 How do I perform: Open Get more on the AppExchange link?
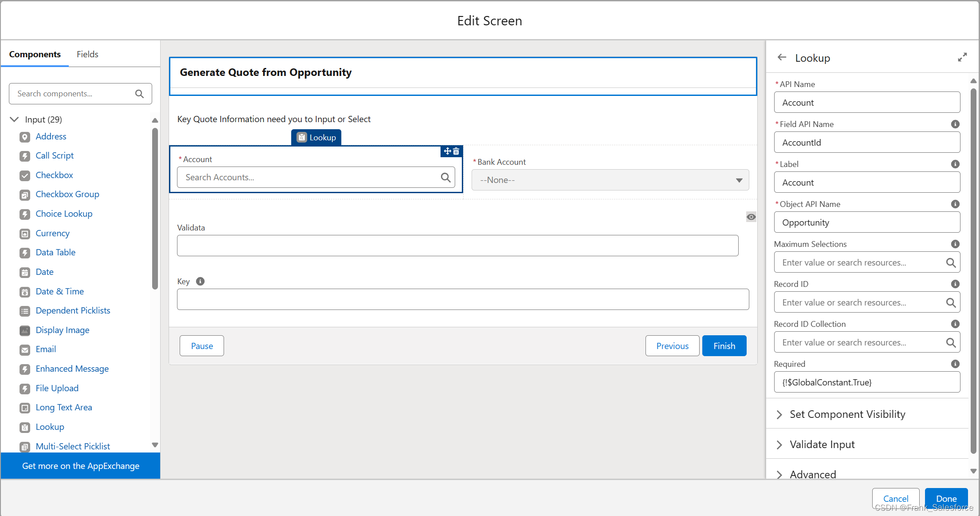coord(81,466)
